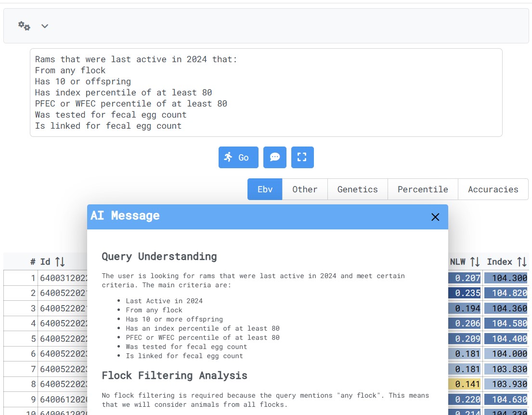Expand the chevron next to the gears icon

click(45, 26)
